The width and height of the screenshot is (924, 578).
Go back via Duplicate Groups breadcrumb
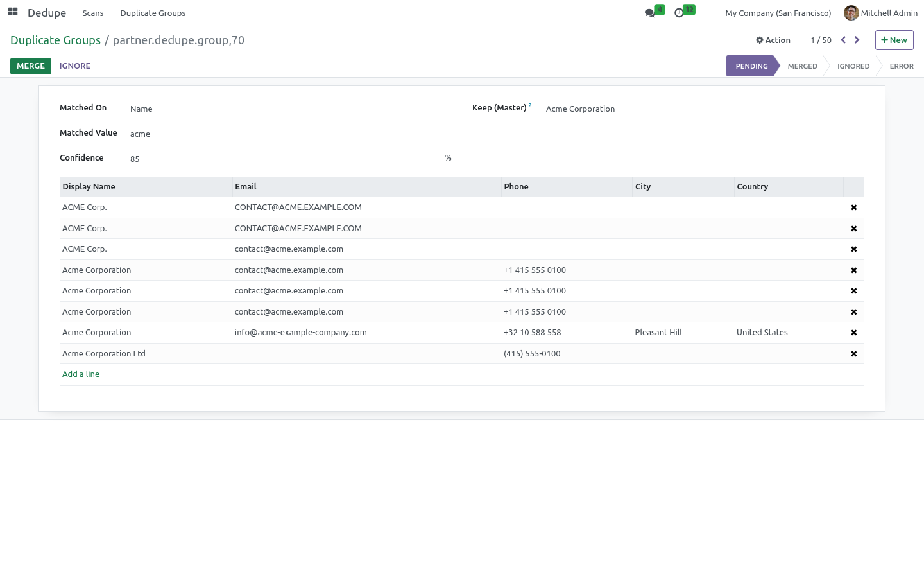click(x=55, y=40)
